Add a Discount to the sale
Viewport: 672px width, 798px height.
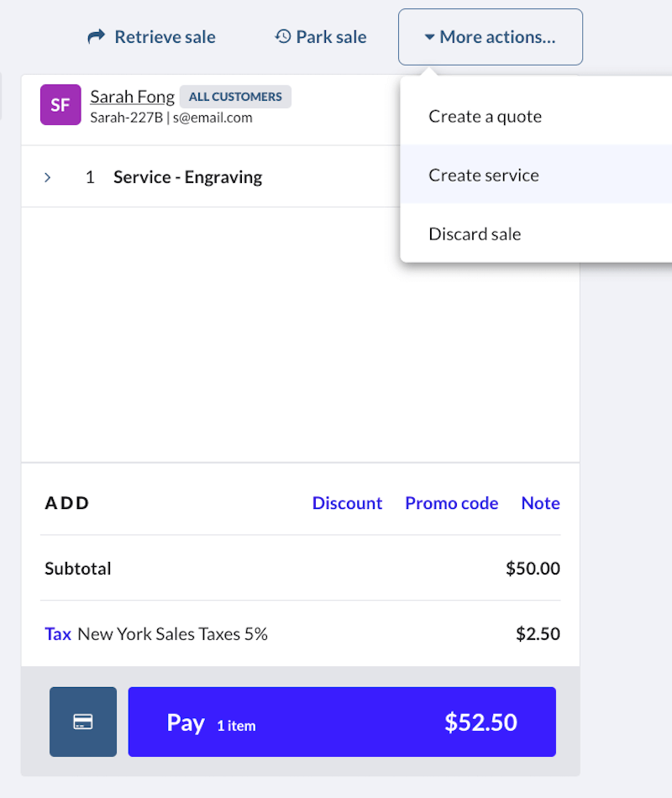348,502
